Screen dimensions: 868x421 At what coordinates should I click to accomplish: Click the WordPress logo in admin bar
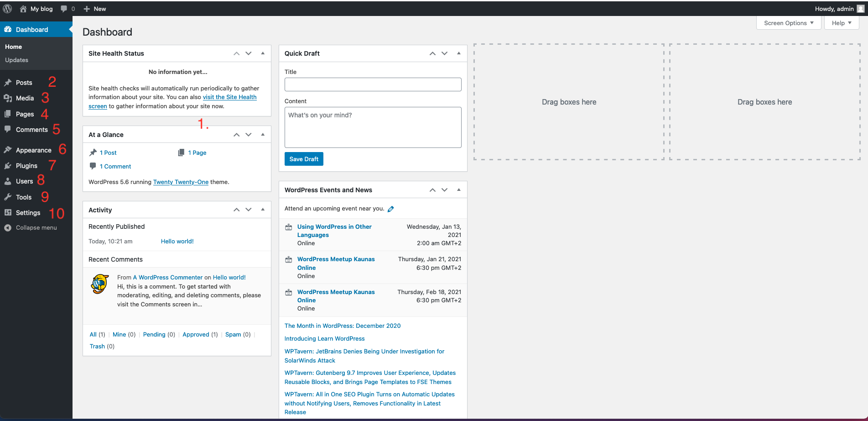click(7, 9)
